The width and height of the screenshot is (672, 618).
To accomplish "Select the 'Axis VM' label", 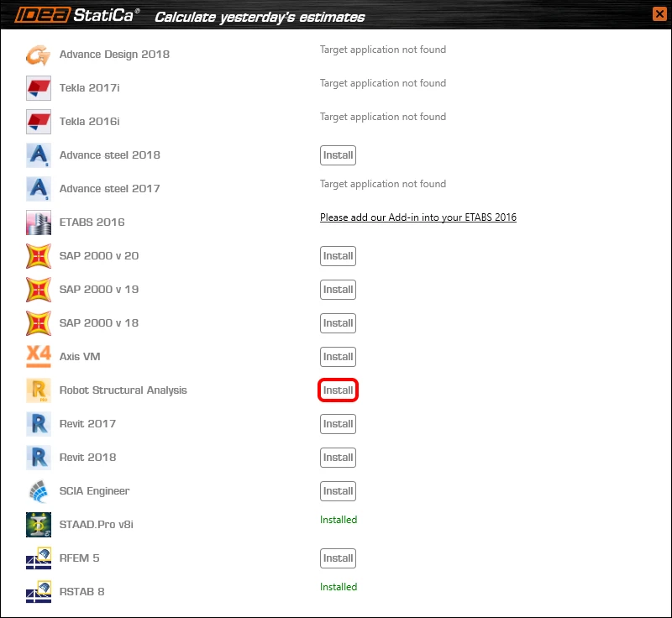I will coord(80,356).
